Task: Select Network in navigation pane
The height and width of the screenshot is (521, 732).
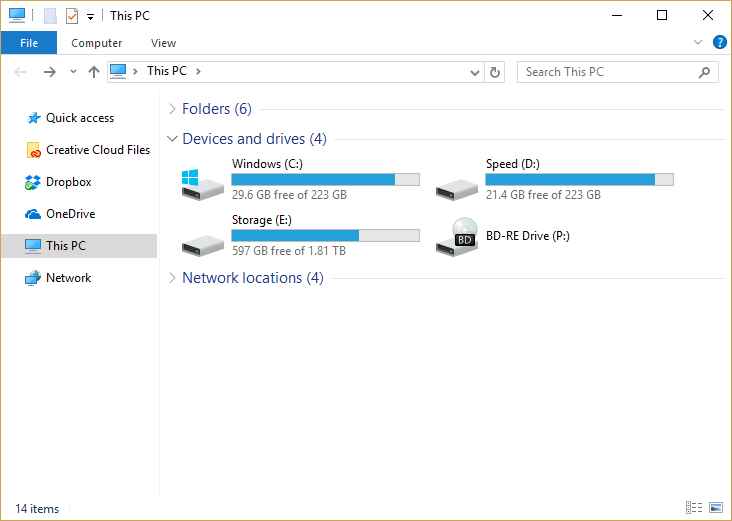Action: 69,278
